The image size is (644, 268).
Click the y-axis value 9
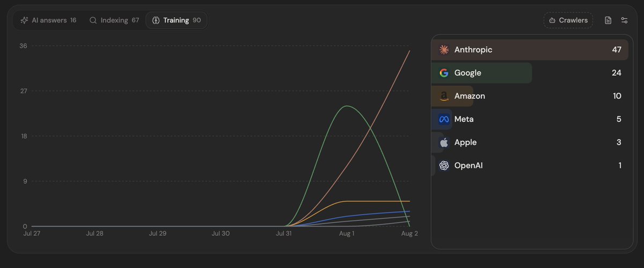25,182
